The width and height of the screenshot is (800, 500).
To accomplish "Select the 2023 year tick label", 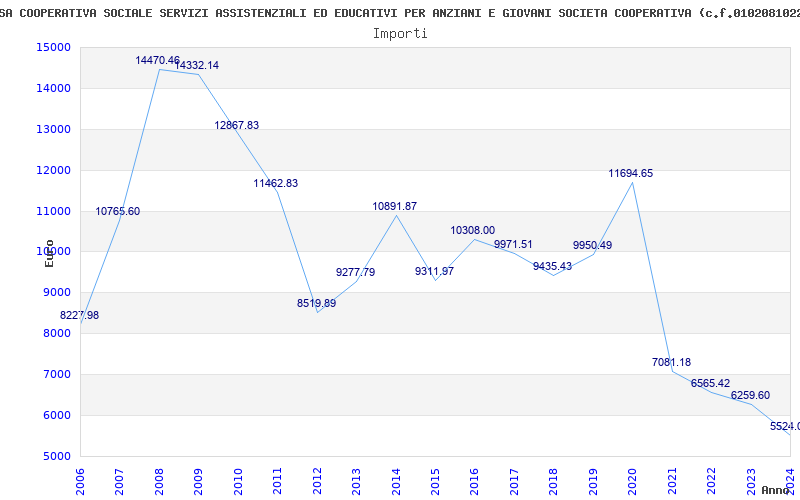I will [x=751, y=482].
